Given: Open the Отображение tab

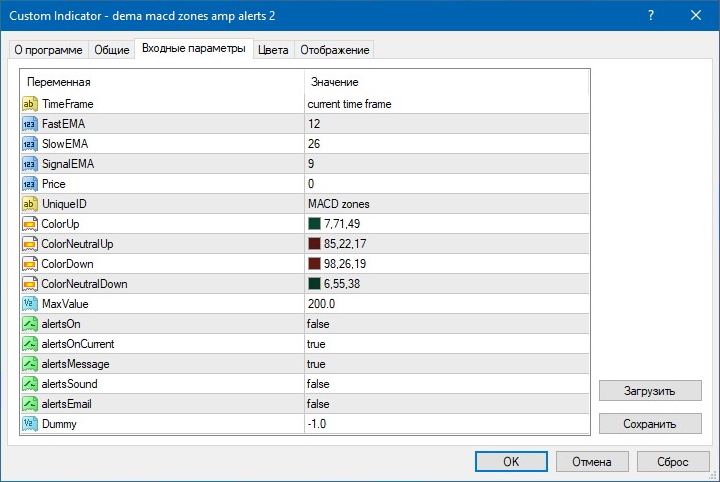Looking at the screenshot, I should click(335, 50).
